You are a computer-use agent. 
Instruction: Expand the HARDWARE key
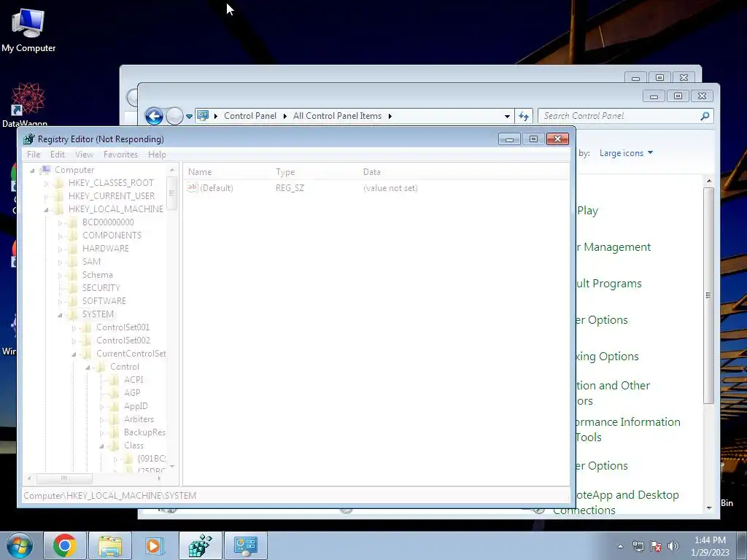60,249
